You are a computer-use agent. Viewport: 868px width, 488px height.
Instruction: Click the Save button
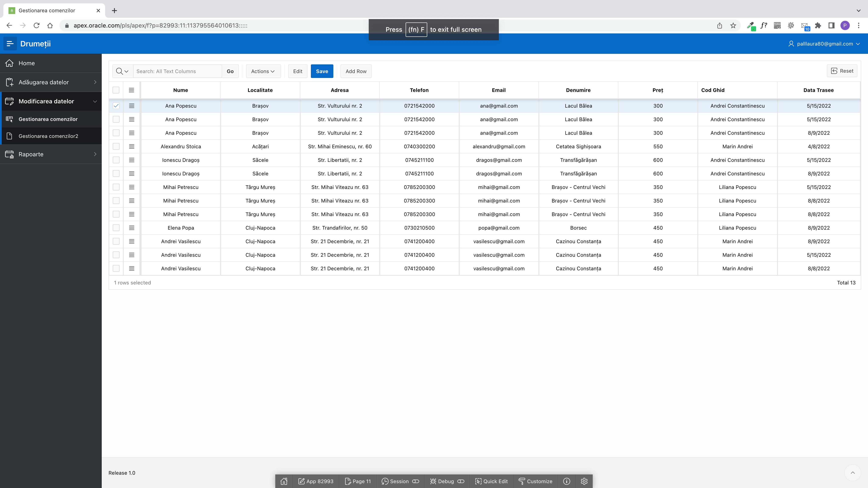pos(322,71)
